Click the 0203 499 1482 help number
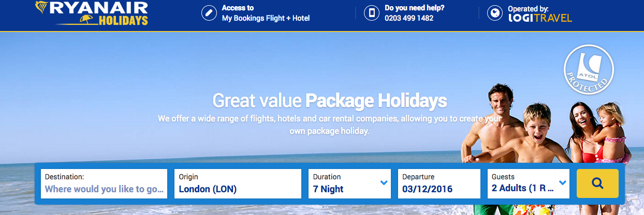 409,19
